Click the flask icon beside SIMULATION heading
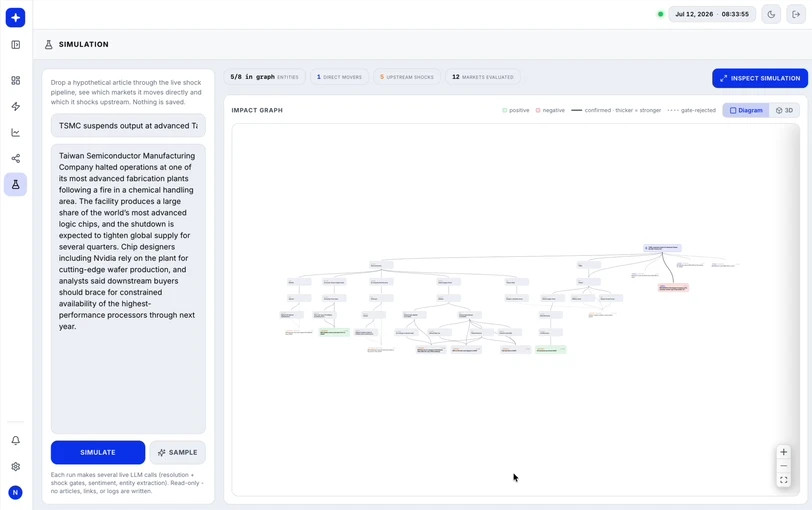This screenshot has height=510, width=812. (x=49, y=45)
